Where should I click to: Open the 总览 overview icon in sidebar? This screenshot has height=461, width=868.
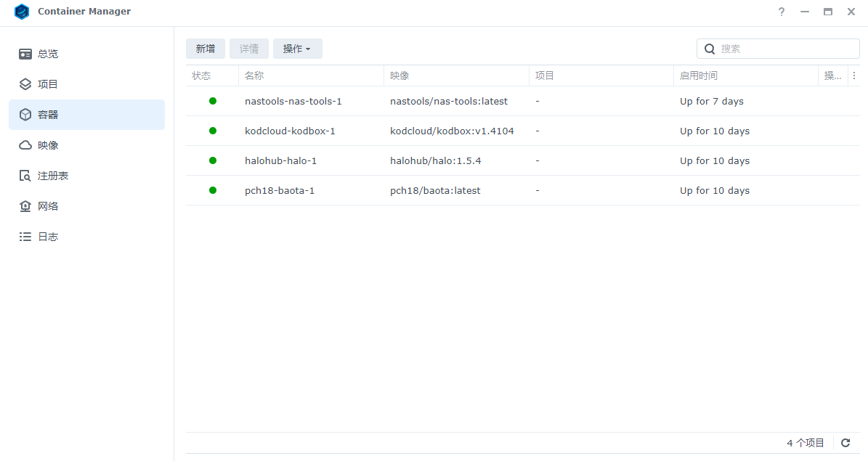point(25,54)
